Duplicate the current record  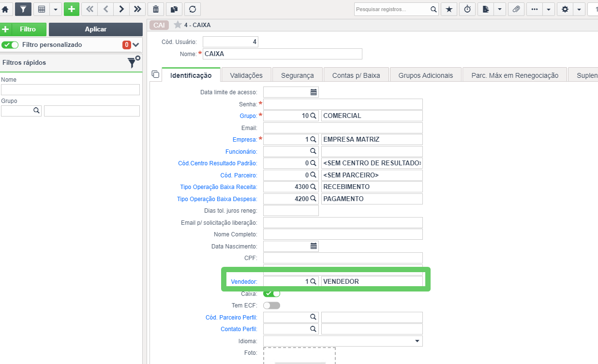click(x=174, y=9)
